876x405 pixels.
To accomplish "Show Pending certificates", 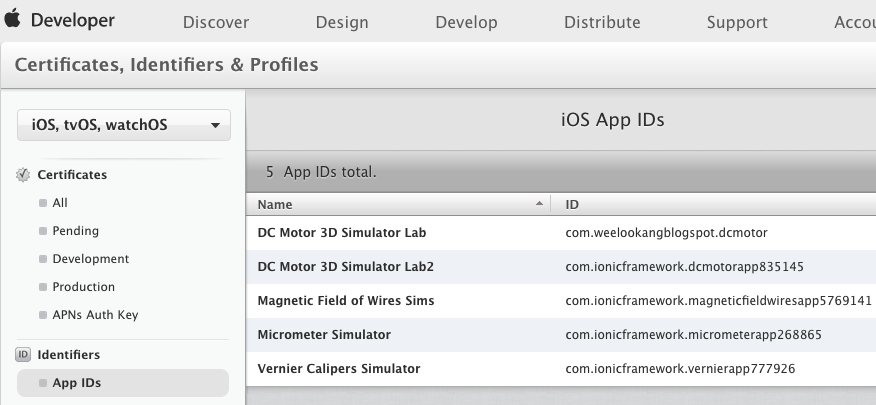I will click(75, 231).
